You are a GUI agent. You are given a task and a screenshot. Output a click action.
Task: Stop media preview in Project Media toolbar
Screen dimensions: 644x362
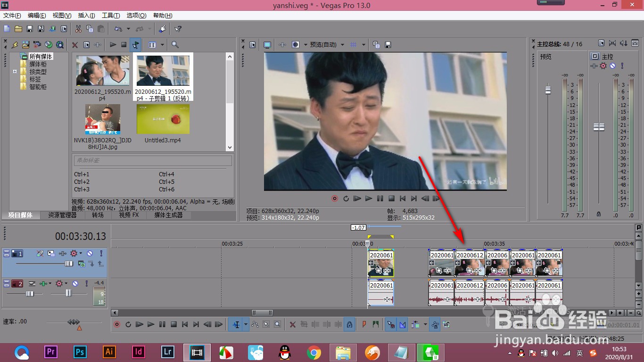tap(124, 45)
